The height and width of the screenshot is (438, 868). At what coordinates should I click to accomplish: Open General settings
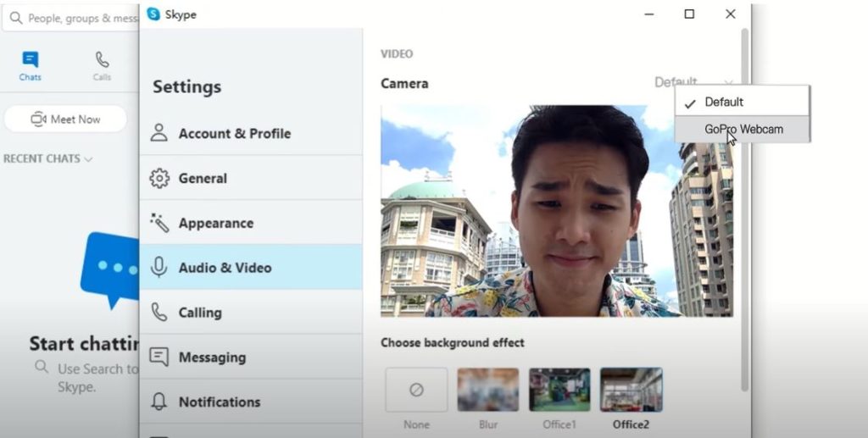[251, 178]
